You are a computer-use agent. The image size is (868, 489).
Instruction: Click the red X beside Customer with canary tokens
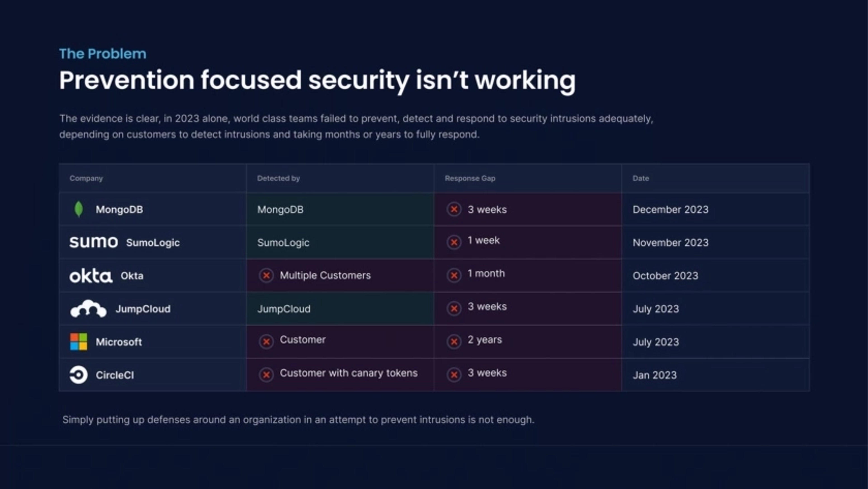[267, 374]
